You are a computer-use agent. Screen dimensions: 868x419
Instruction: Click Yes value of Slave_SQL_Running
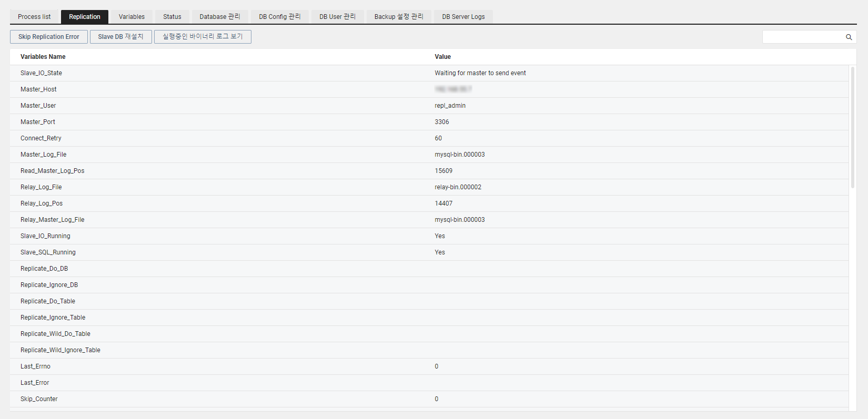click(x=440, y=252)
